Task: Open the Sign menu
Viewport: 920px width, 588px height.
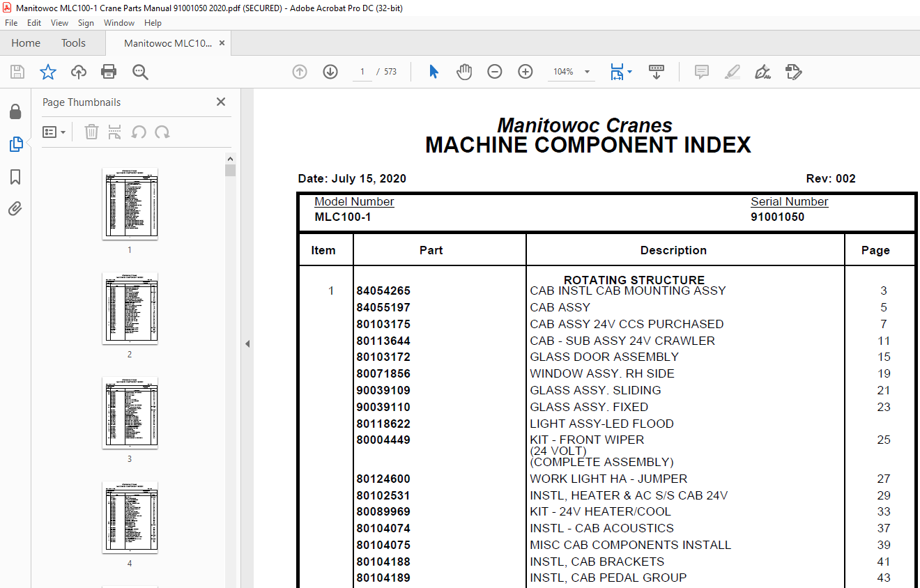Action: (86, 23)
